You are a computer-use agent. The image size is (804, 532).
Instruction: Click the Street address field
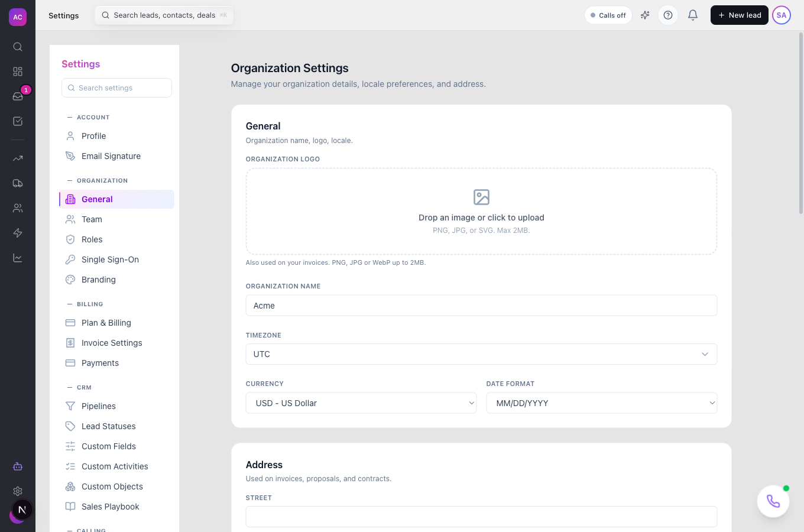coord(481,517)
